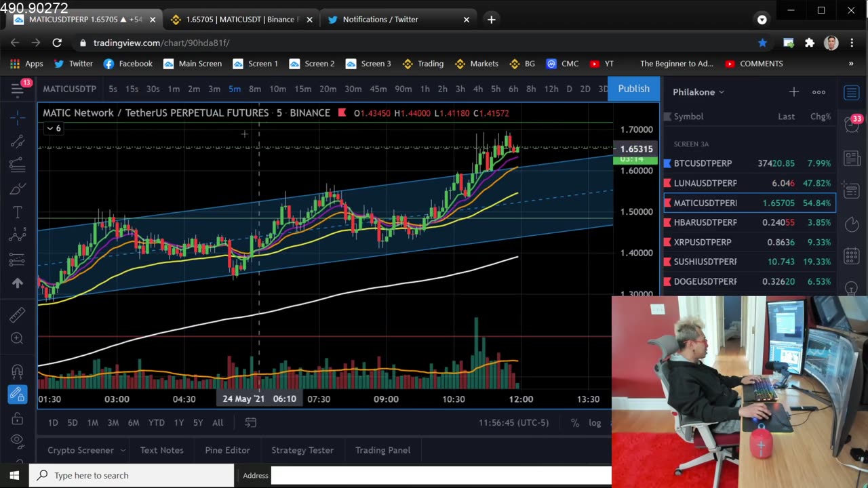The image size is (868, 488).
Task: Select the YTD date range
Action: click(157, 422)
